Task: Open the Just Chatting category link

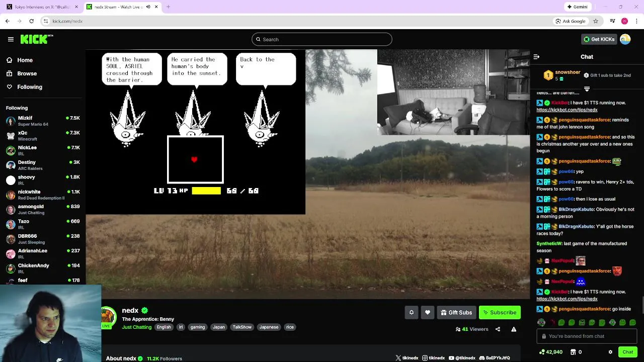Action: (x=136, y=327)
